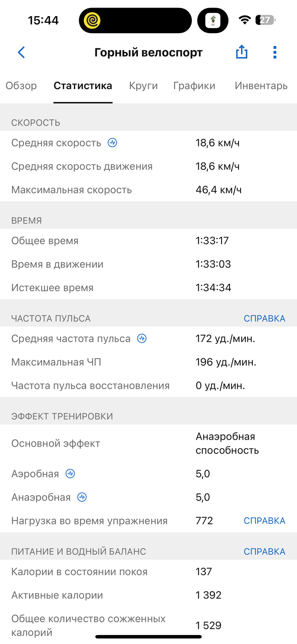Tap chart icon beside Анаэробная
Viewport: 297px width, 644px height.
click(x=82, y=498)
